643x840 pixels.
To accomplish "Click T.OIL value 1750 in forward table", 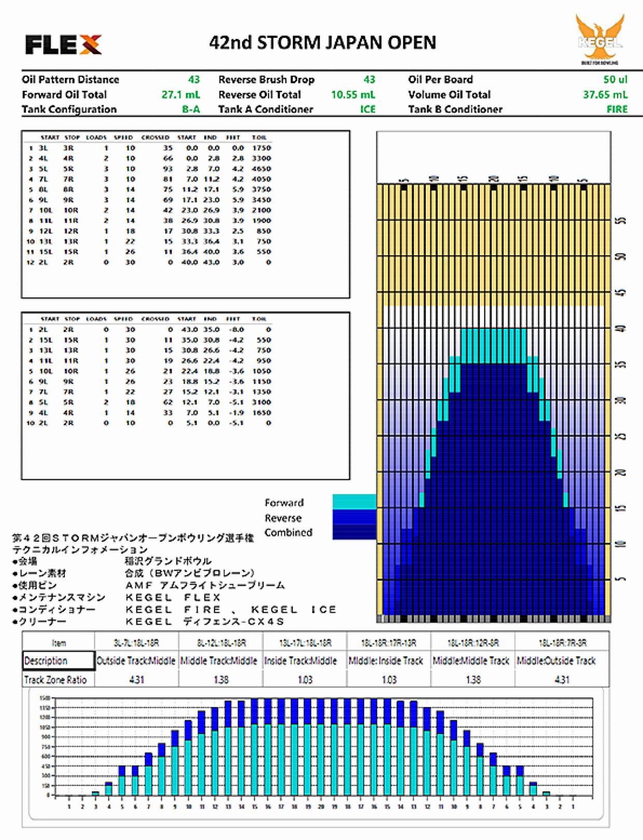I will point(261,148).
